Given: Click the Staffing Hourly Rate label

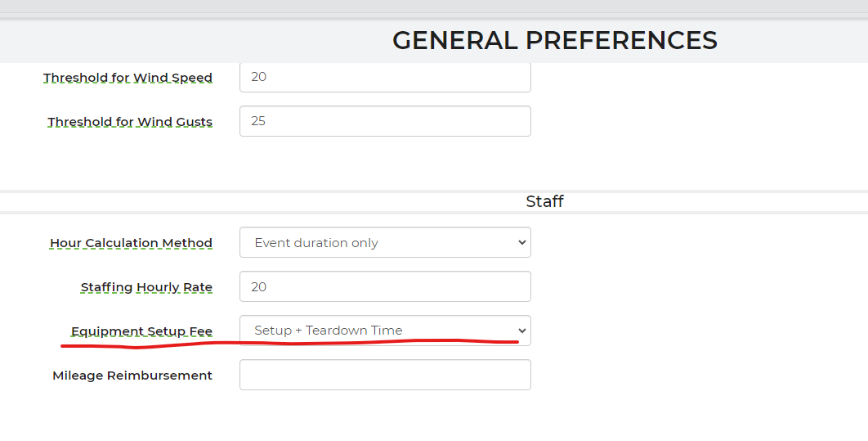Looking at the screenshot, I should [146, 287].
